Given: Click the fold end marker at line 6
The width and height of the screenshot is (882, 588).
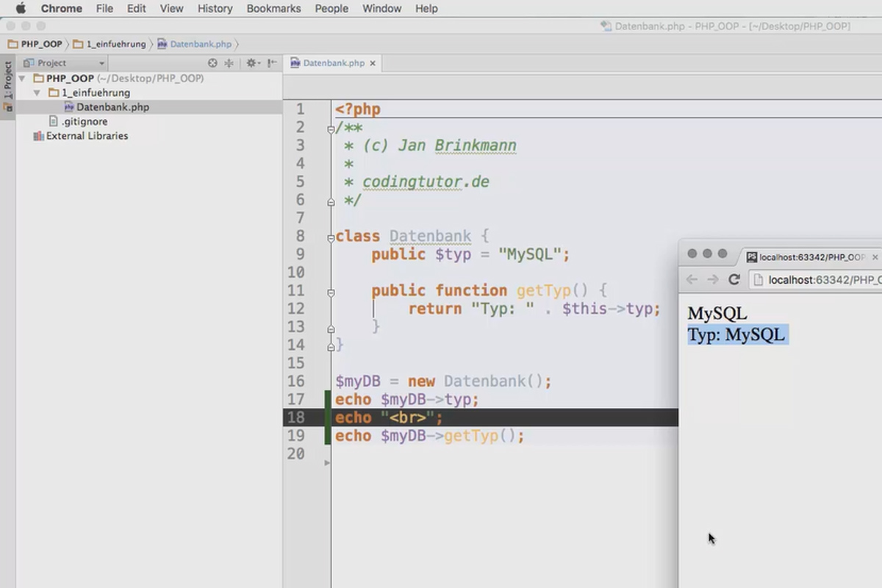Looking at the screenshot, I should pyautogui.click(x=331, y=201).
